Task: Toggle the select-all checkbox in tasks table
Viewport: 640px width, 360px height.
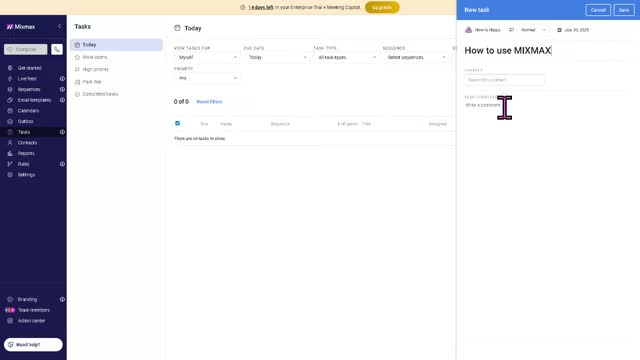Action: [x=178, y=123]
